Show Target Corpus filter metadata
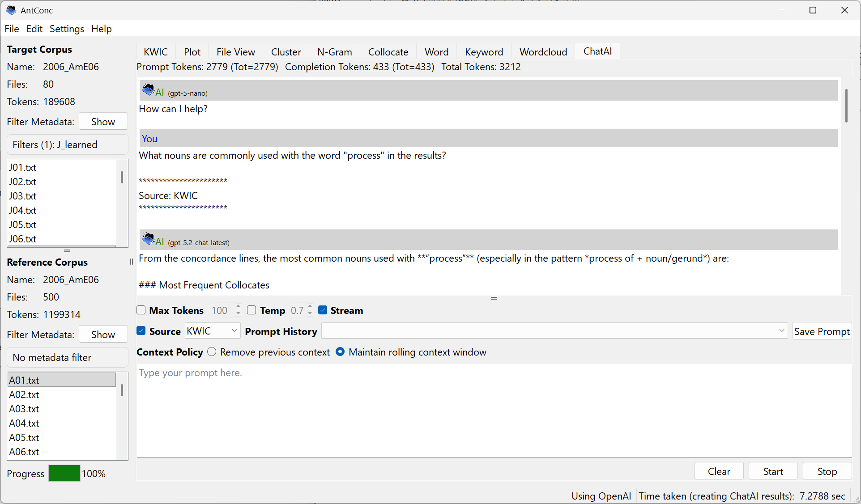861x504 pixels. (x=103, y=122)
